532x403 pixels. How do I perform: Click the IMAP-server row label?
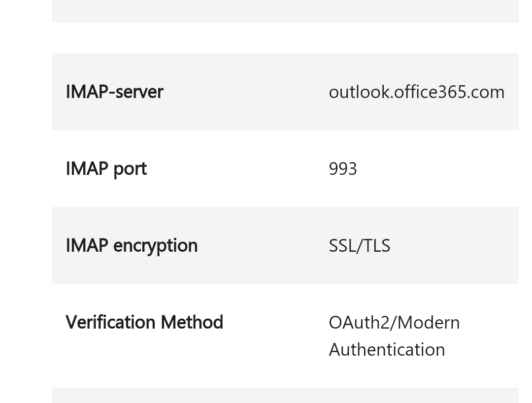point(114,92)
